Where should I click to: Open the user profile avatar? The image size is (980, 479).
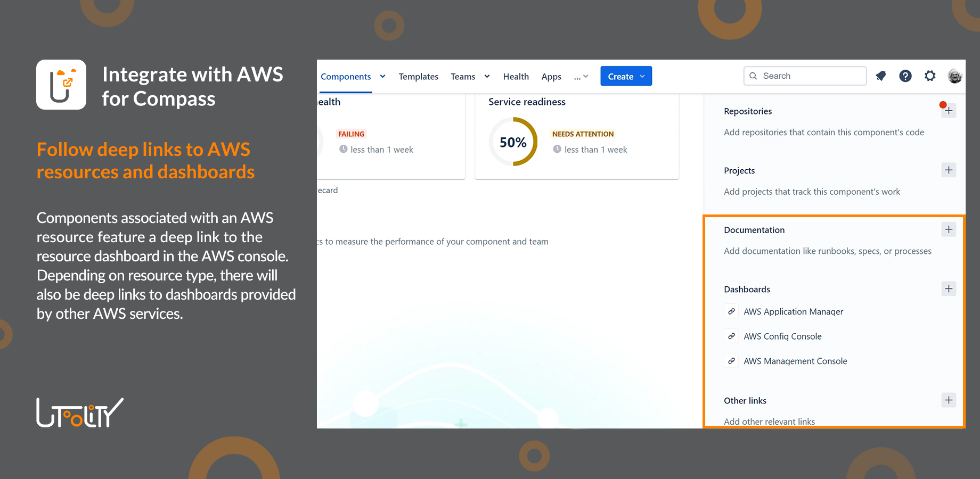coord(955,76)
